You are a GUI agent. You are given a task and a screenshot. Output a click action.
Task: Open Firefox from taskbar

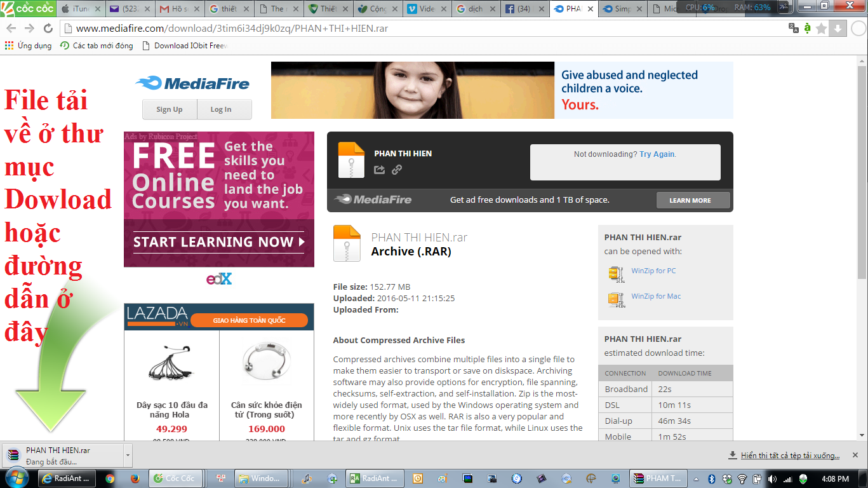(135, 478)
